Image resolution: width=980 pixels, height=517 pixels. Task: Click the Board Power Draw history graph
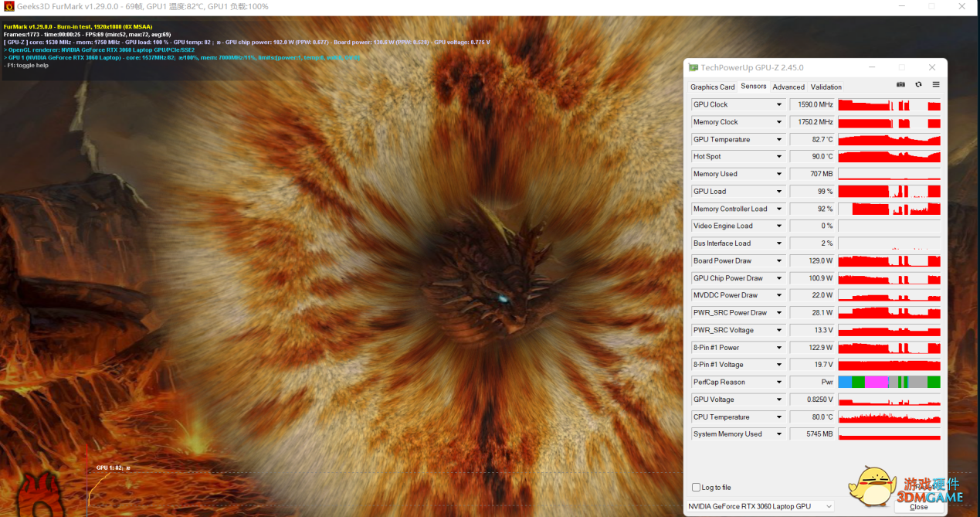890,261
